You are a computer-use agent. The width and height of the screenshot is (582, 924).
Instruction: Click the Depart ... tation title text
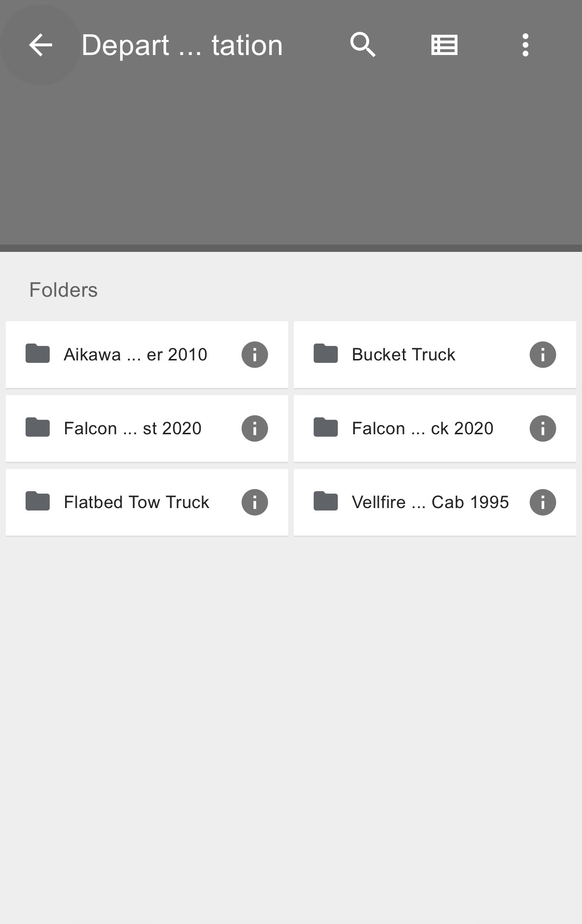click(x=182, y=45)
